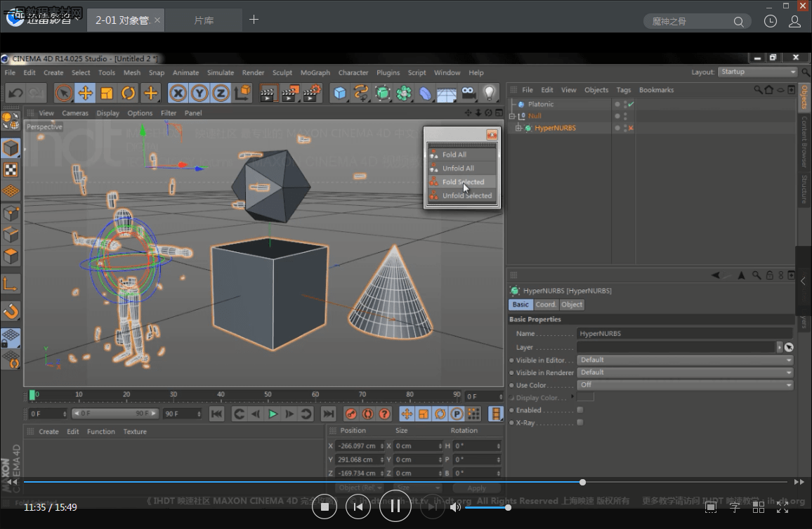Open the user account icon in player
The height and width of the screenshot is (529, 812).
(794, 21)
